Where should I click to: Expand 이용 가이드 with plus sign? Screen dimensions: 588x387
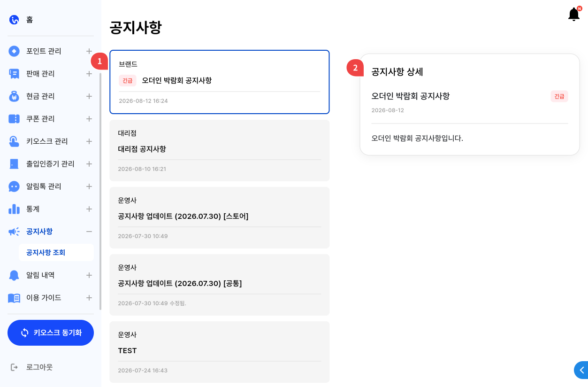point(89,298)
